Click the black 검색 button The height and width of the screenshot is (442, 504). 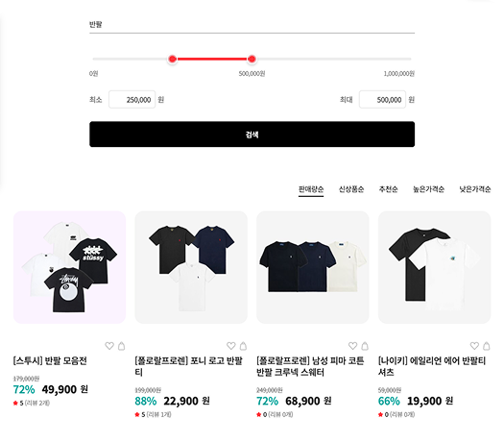(x=252, y=135)
